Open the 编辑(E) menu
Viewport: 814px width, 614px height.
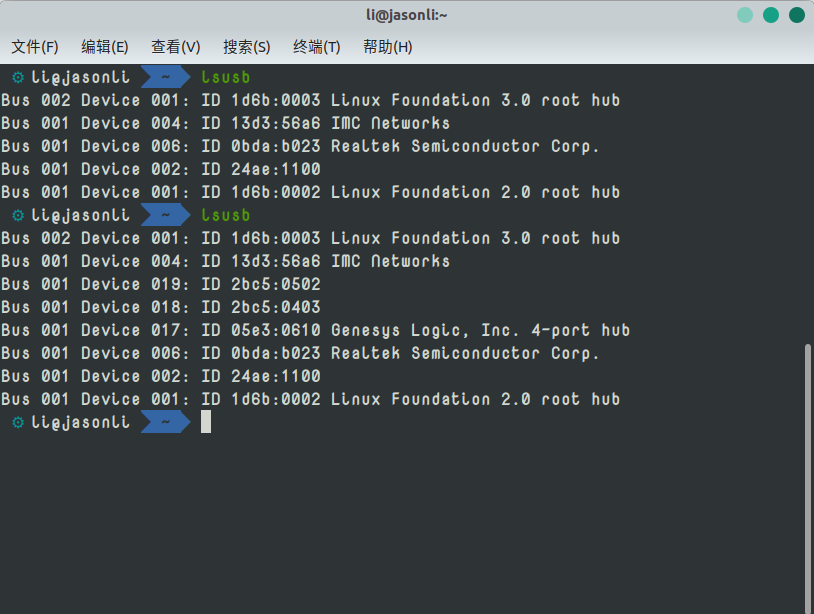pyautogui.click(x=104, y=47)
